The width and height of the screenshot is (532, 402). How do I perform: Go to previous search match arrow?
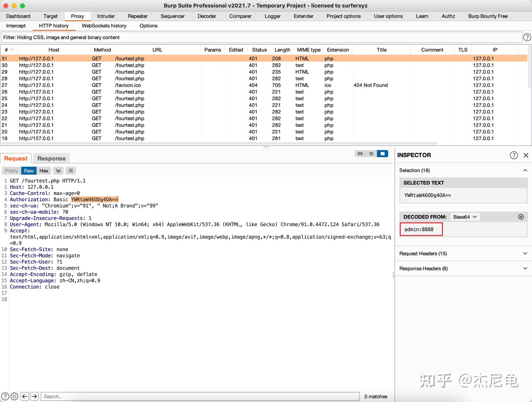25,396
